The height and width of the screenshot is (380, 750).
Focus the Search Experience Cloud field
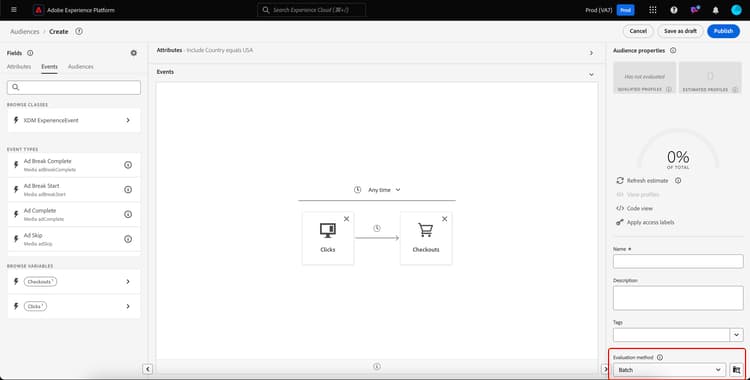point(312,10)
